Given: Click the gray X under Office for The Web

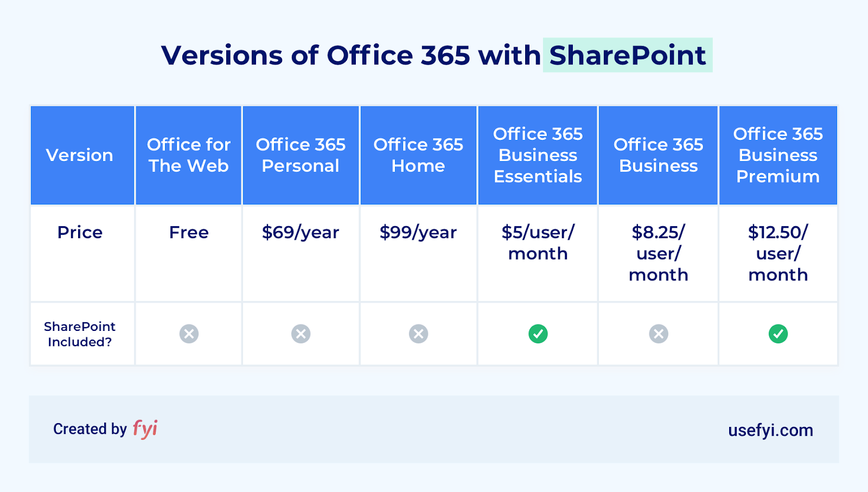Looking at the screenshot, I should click(189, 334).
